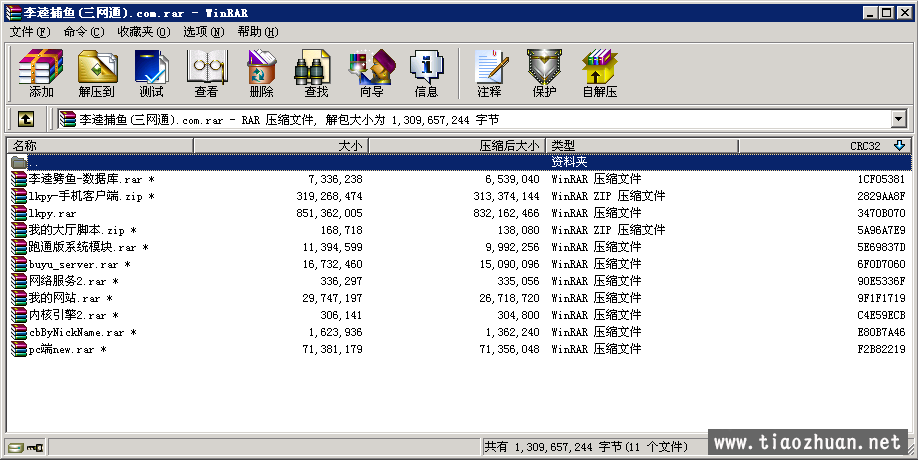Open the Commands (命令) menu

84,32
